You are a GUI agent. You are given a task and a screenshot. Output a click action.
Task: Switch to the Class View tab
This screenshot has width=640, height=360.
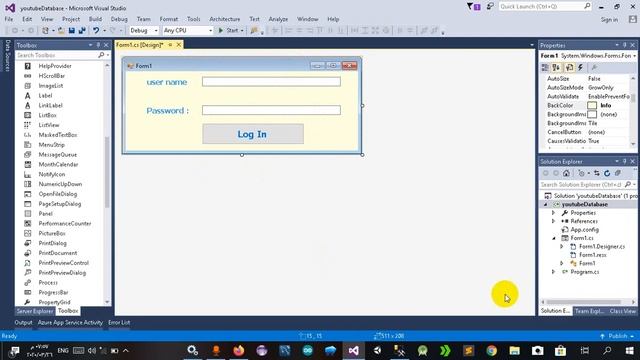(x=622, y=311)
